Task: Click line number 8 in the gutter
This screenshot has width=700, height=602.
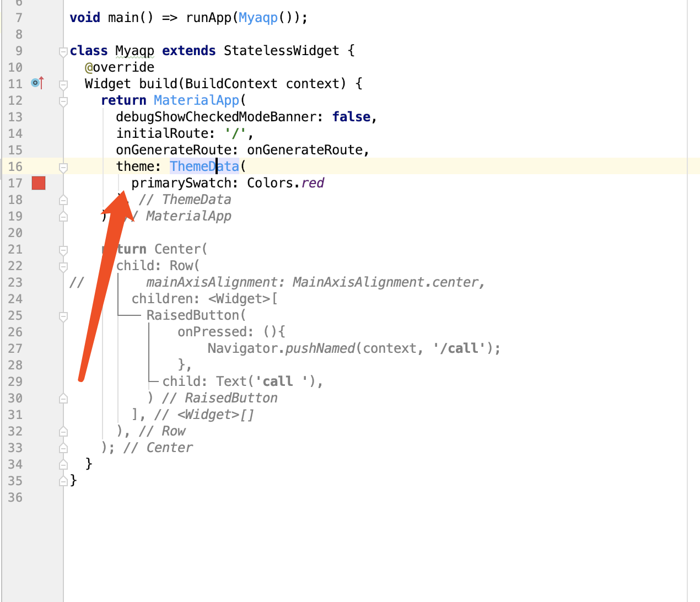Action: (19, 34)
